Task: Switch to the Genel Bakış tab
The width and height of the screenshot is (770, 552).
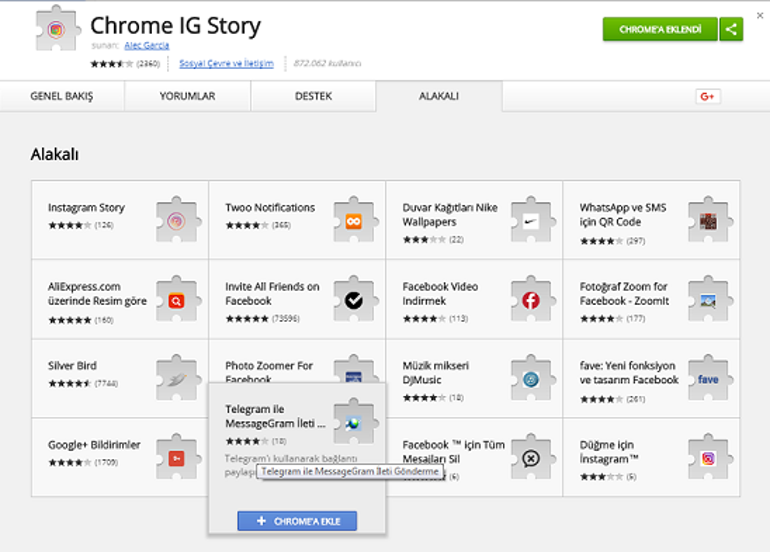Action: coord(63,96)
